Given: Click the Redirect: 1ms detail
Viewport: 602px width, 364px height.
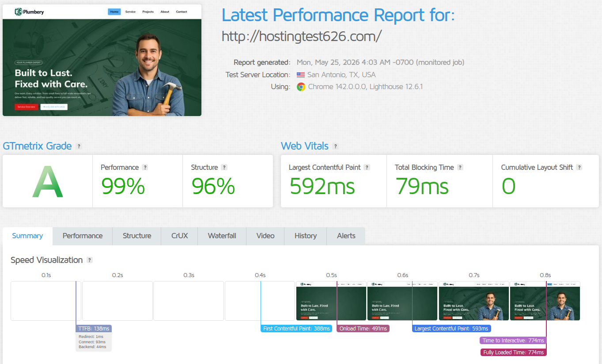Looking at the screenshot, I should click(91, 337).
